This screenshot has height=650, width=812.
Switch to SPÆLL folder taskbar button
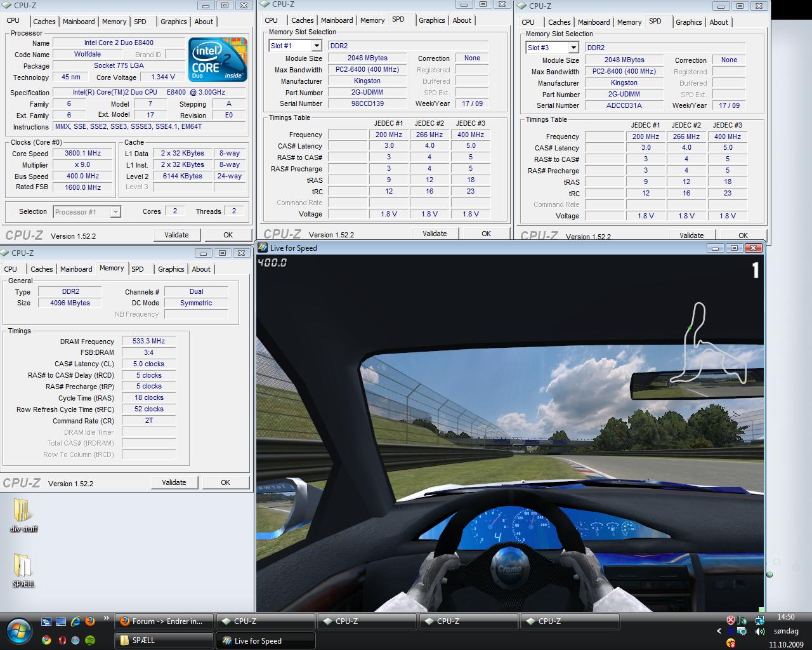coord(164,640)
